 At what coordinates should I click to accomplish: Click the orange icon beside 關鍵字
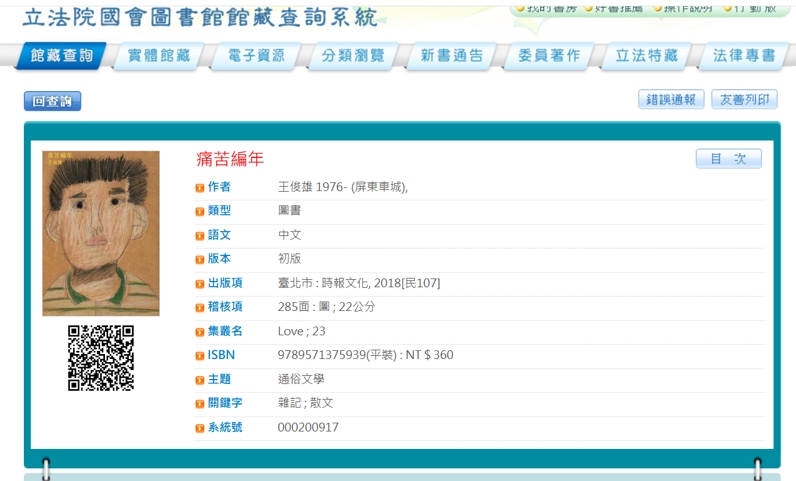tap(200, 404)
